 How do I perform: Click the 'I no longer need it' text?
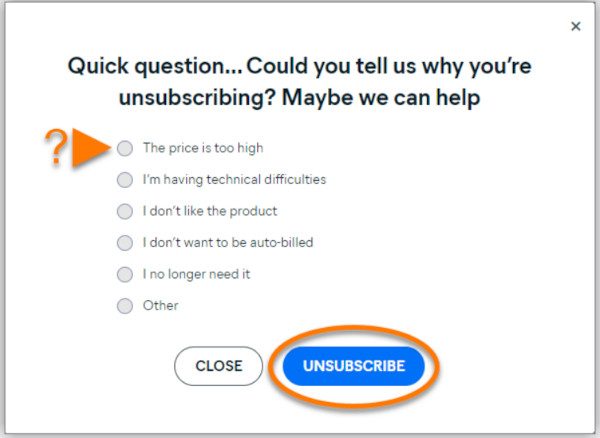coord(196,274)
